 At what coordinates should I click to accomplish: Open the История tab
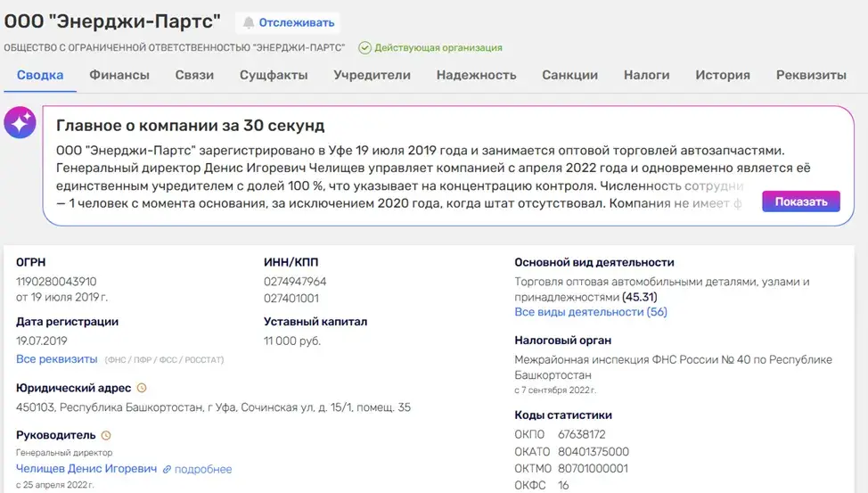pos(723,75)
